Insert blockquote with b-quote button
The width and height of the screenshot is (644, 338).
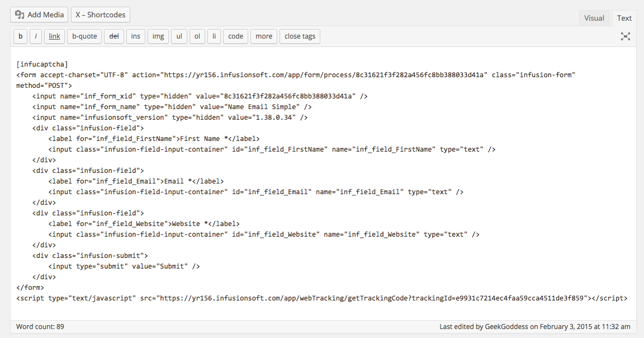(84, 36)
